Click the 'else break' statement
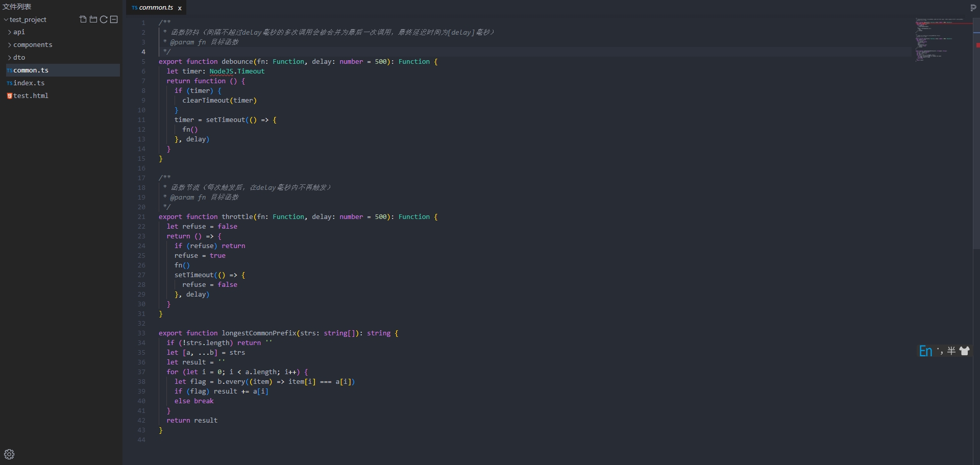980x465 pixels. tap(194, 401)
